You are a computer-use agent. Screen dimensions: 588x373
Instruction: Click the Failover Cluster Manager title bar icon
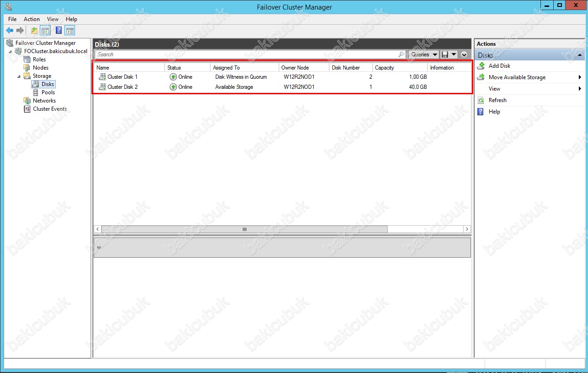[x=8, y=7]
